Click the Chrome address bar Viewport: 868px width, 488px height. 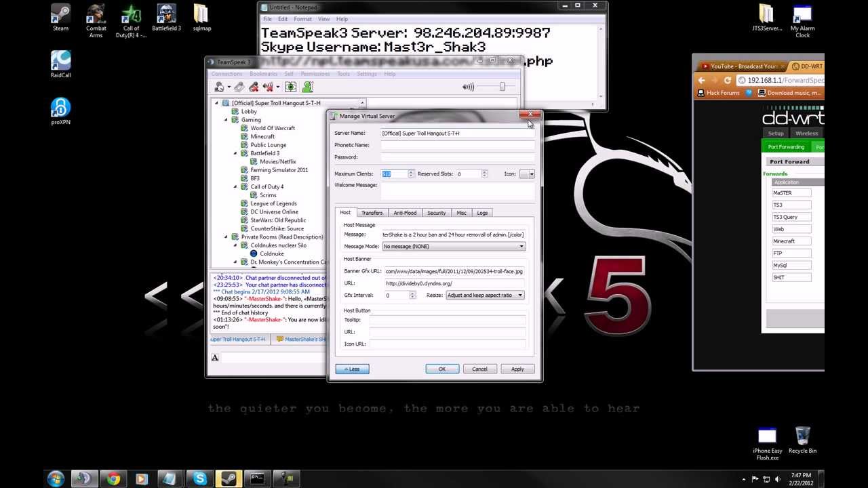pyautogui.click(x=781, y=80)
